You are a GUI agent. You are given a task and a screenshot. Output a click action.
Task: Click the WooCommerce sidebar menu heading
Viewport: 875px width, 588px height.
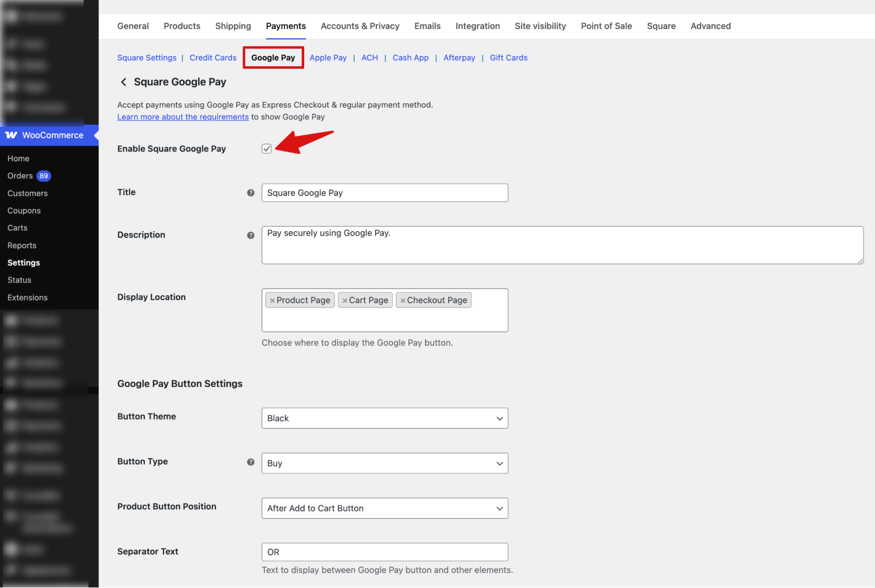pyautogui.click(x=49, y=135)
